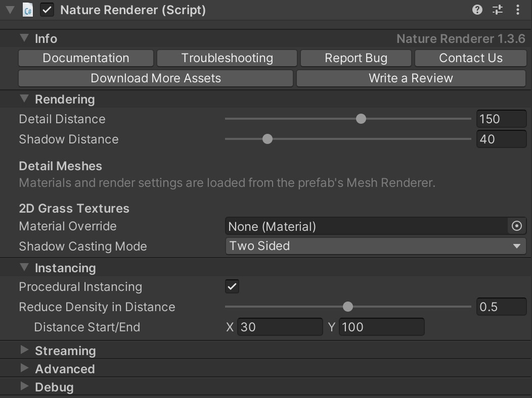Collapse the Instancing section
The height and width of the screenshot is (398, 532).
coord(24,268)
